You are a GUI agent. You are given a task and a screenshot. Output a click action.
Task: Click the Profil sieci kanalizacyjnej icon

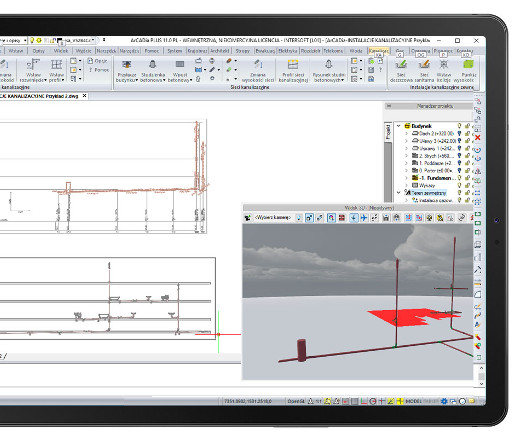(x=293, y=64)
